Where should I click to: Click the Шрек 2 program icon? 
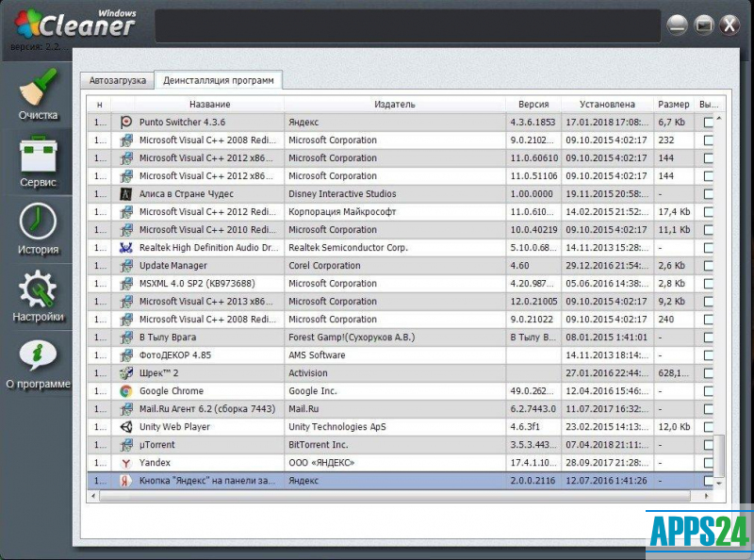coord(126,372)
